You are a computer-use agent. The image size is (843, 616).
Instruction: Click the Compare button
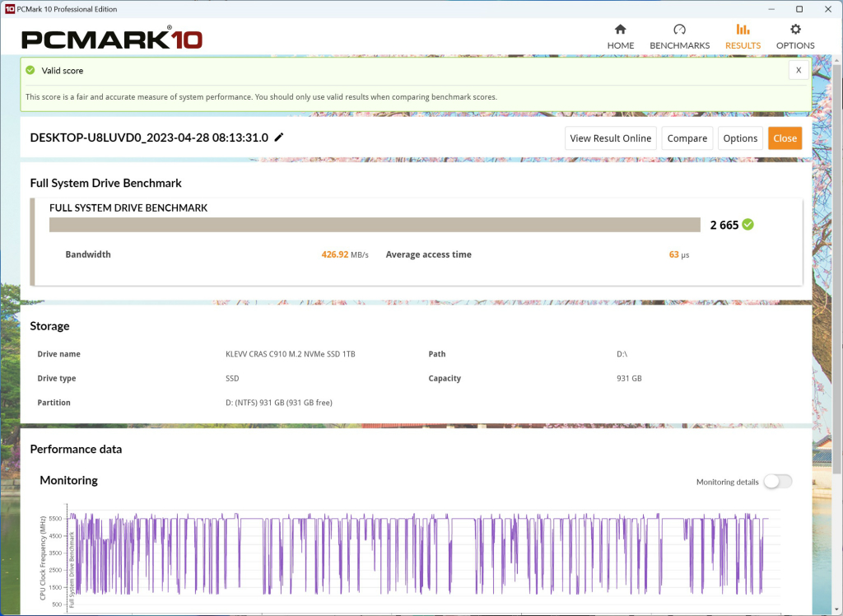[x=687, y=138]
